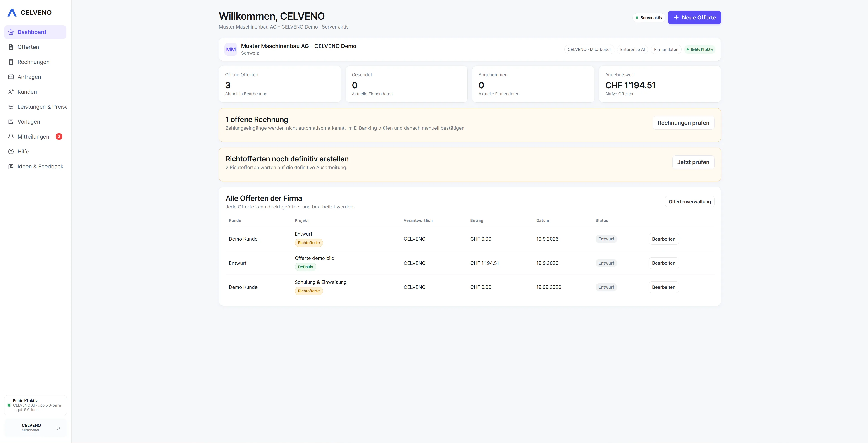Click the amount CHF 1'194.51 in the table
Image resolution: width=868 pixels, height=443 pixels.
coord(484,263)
